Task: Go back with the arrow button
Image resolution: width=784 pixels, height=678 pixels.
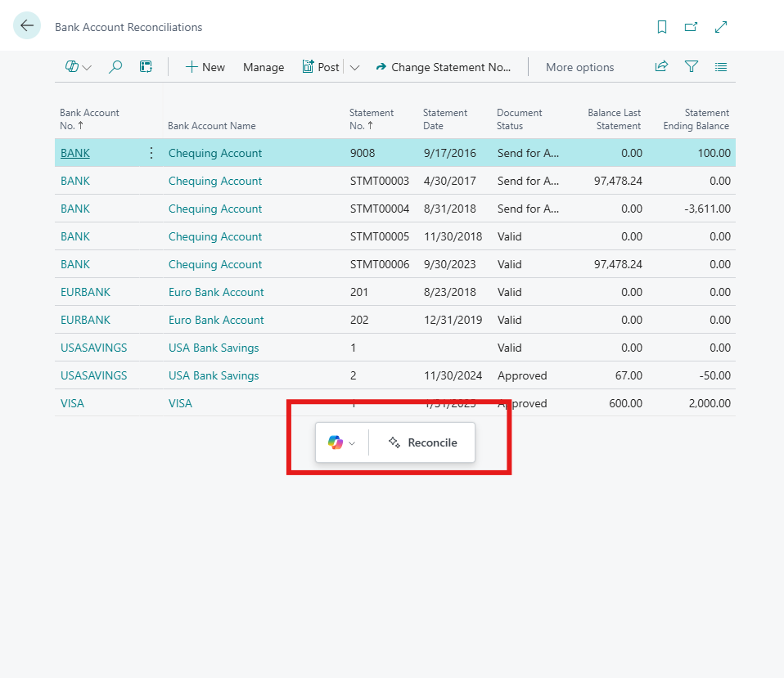Action: pos(26,25)
